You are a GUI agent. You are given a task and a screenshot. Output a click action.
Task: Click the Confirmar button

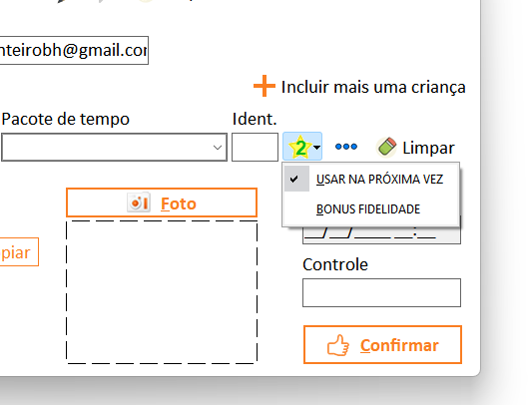(x=382, y=344)
